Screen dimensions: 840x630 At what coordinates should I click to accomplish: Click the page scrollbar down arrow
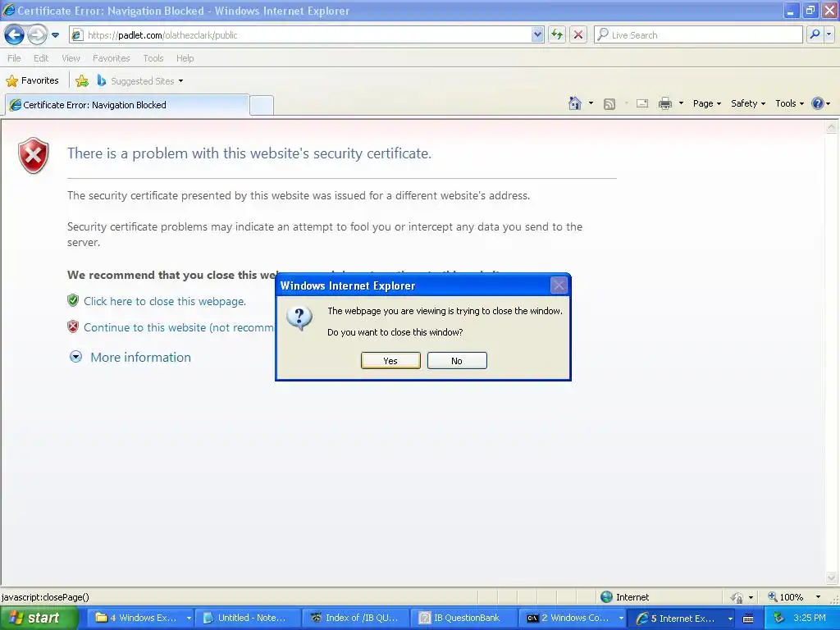click(x=832, y=577)
